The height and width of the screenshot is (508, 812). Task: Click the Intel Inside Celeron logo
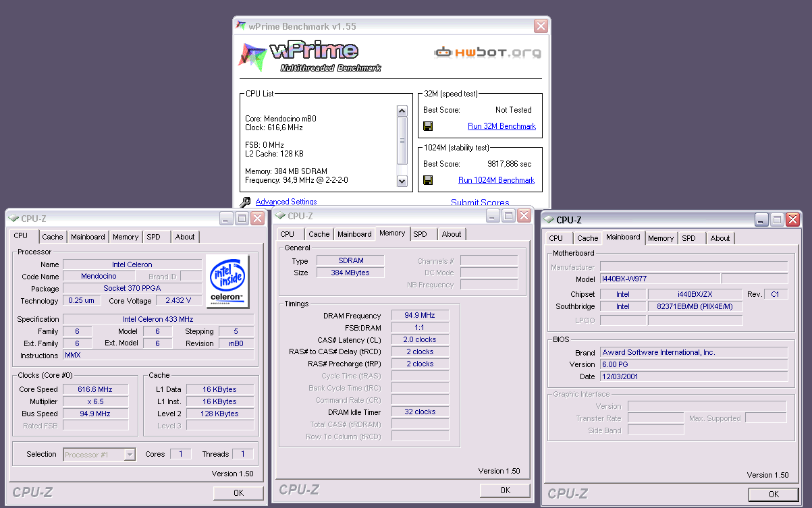click(227, 281)
